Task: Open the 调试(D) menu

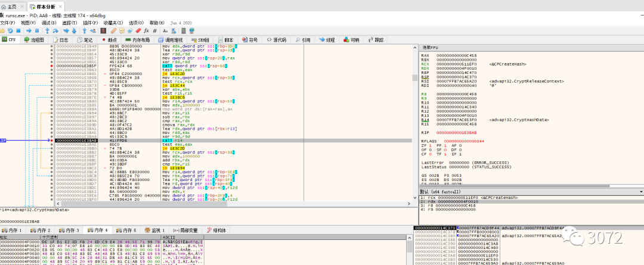Action: coord(49,23)
